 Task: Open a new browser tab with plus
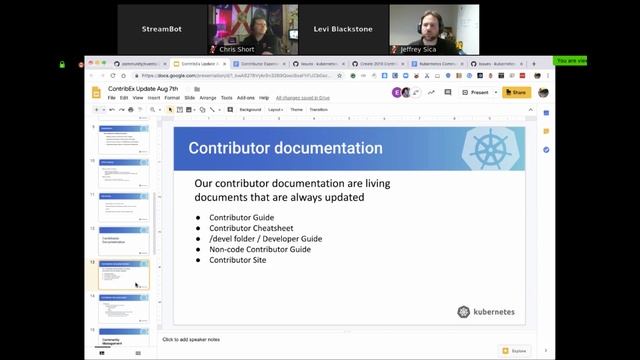click(x=534, y=64)
